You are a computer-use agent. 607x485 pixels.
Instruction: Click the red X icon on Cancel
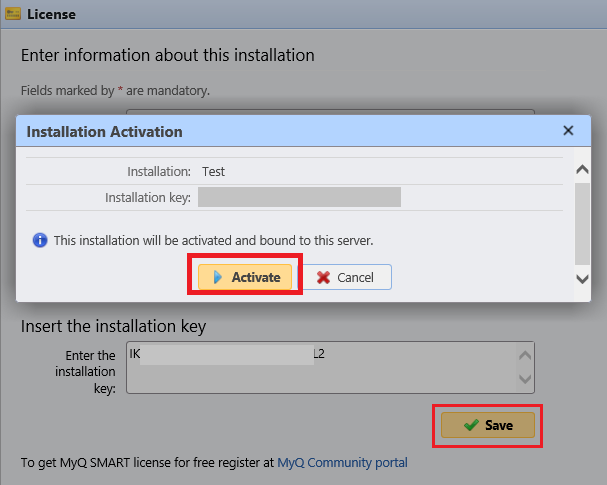[323, 277]
